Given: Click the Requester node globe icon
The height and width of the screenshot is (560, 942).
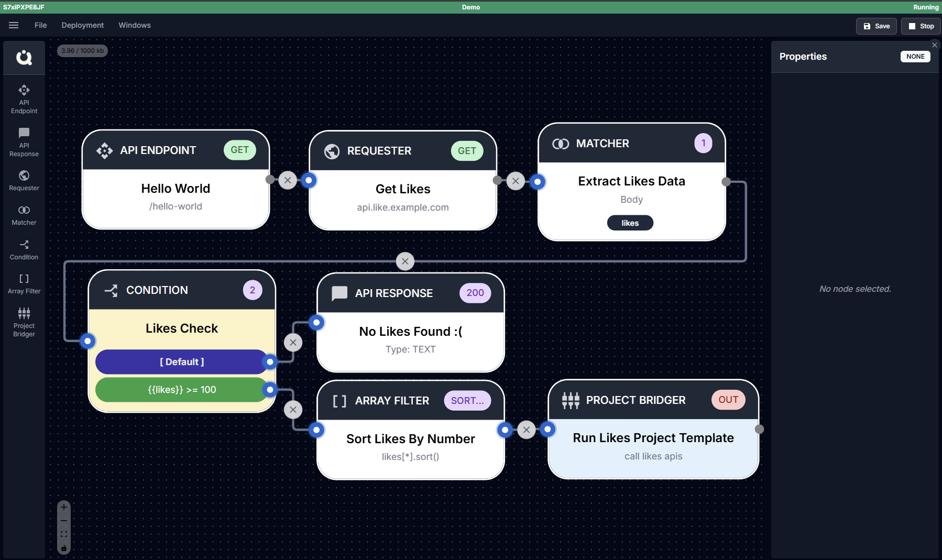Looking at the screenshot, I should pos(332,151).
